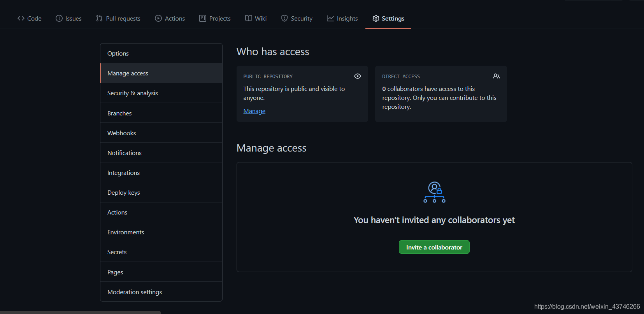Open the Security tab

(x=297, y=18)
